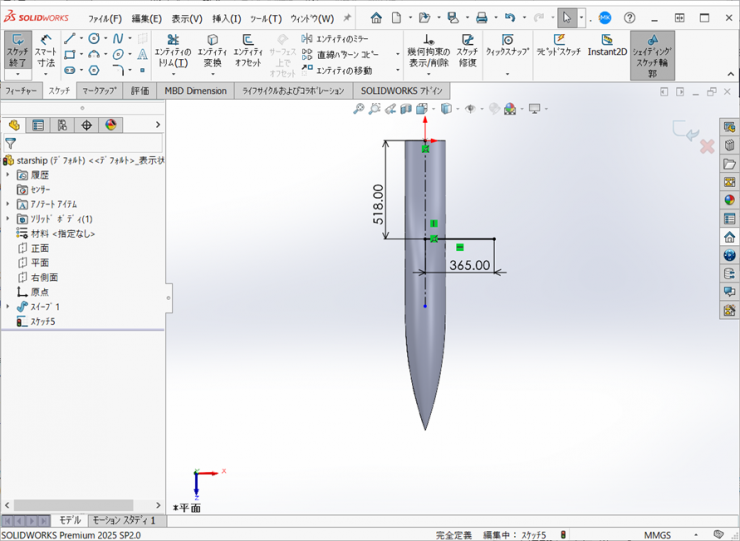The width and height of the screenshot is (740, 541).
Task: Expand the ソリッドボディ(1) folder
Action: (x=8, y=218)
